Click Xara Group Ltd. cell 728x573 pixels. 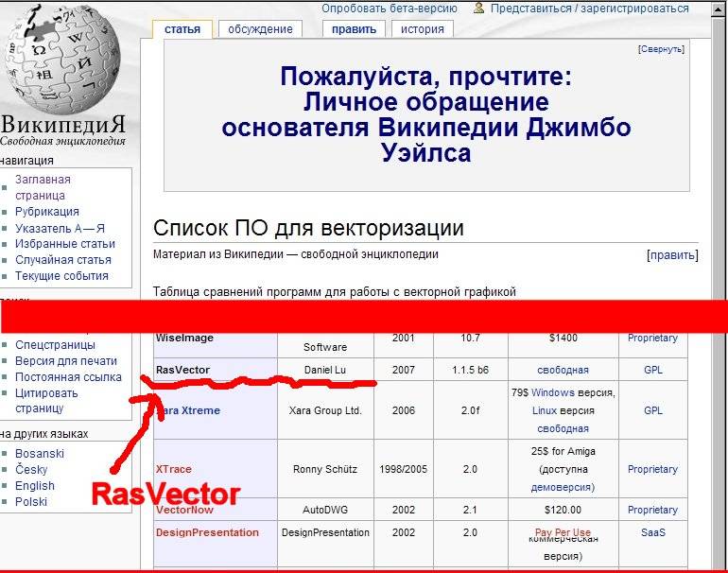click(x=325, y=410)
